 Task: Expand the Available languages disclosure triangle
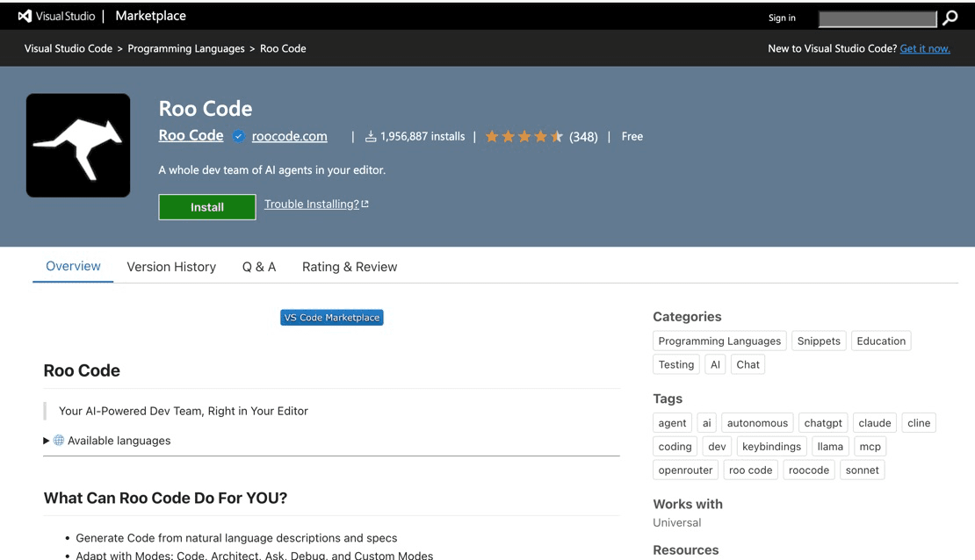click(x=46, y=440)
